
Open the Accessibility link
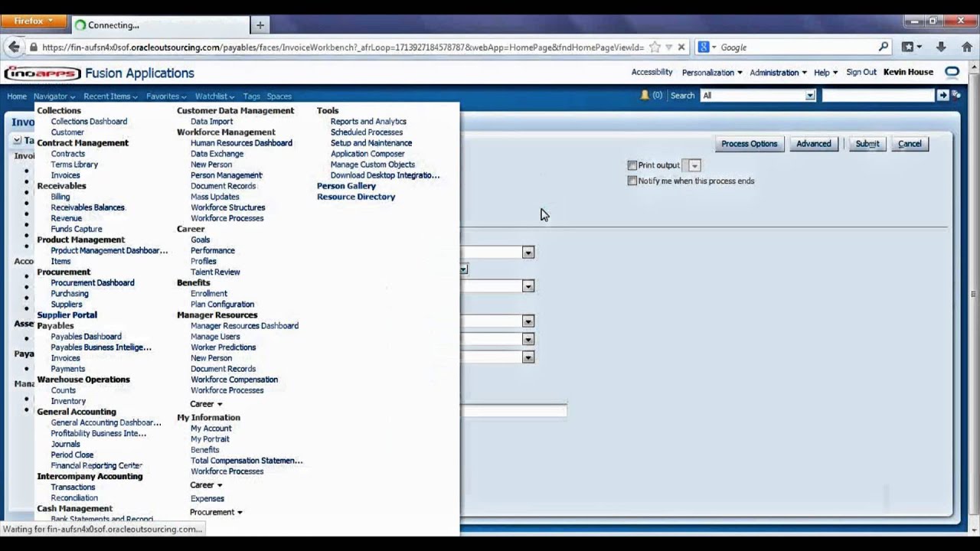click(652, 72)
